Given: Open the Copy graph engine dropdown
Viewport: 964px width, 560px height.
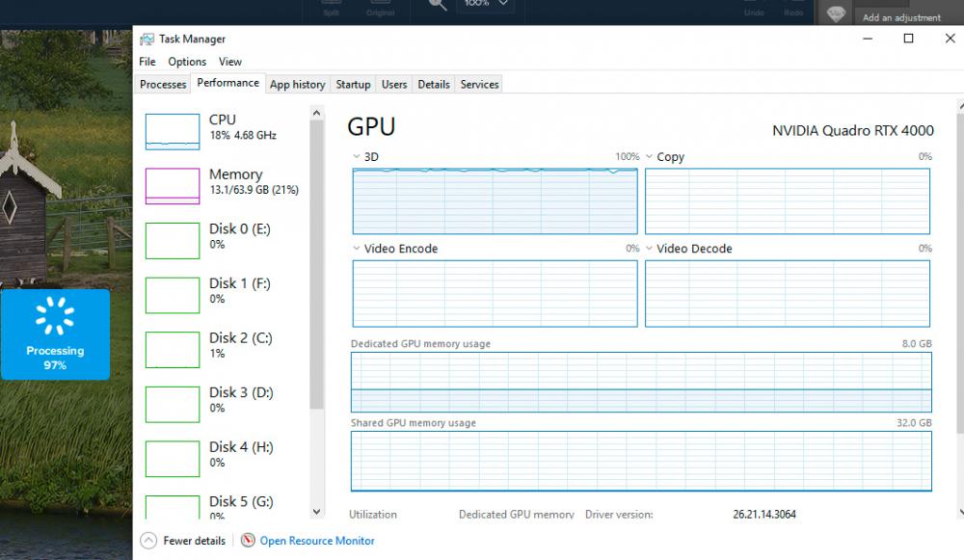Looking at the screenshot, I should point(649,157).
